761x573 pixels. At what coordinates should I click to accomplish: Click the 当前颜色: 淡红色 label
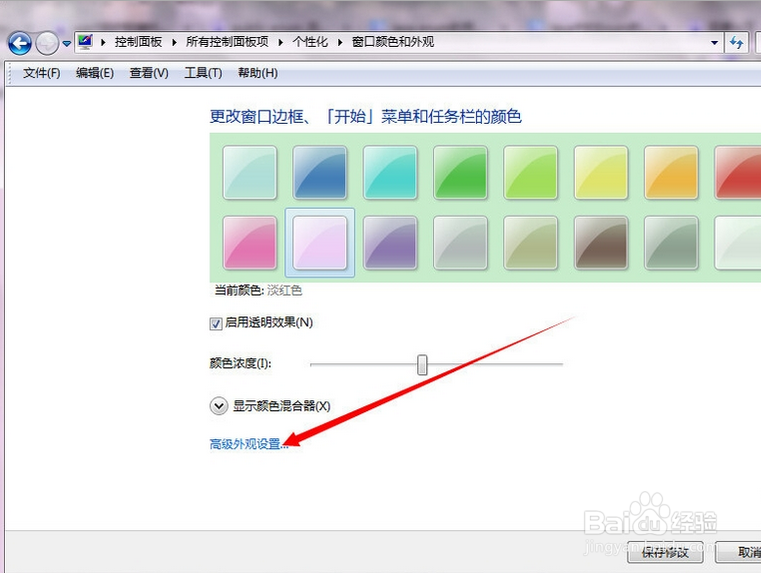[258, 291]
